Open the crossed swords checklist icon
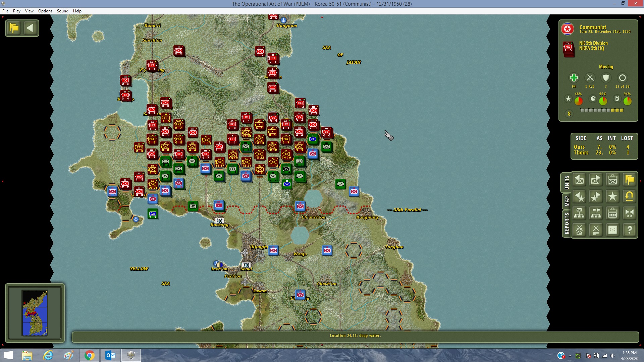This screenshot has height=362, width=644. tap(579, 230)
